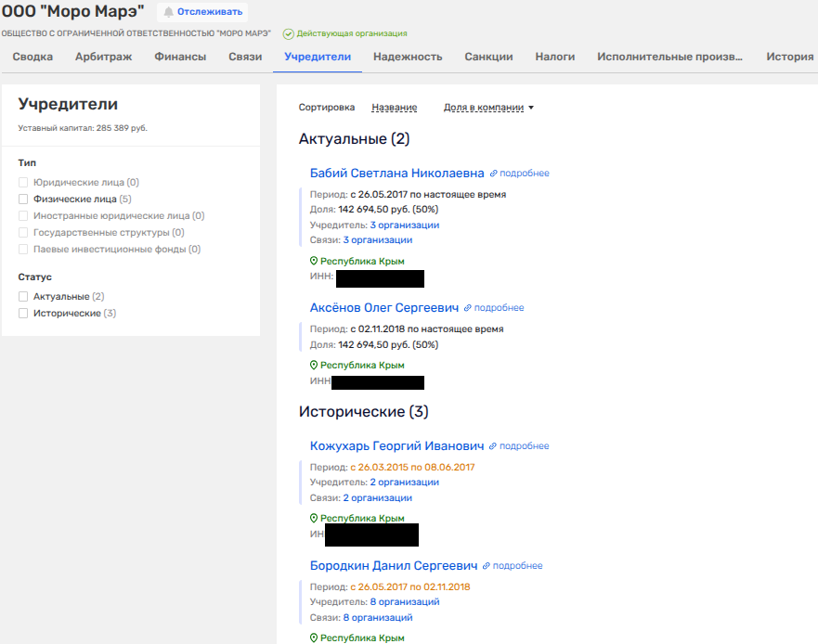
Task: Click link icon beside Бородкин Данил Сергеевич
Action: pos(487,566)
